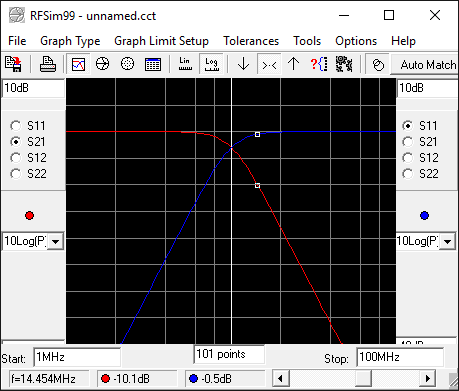Viewport: 459px width, 391px height.
Task: Click the up arrow marker icon
Action: coord(293,64)
